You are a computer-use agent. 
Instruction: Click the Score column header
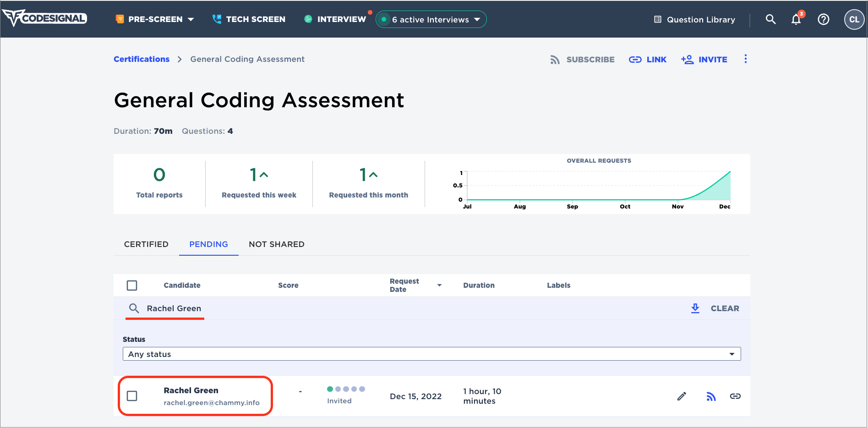coord(288,285)
